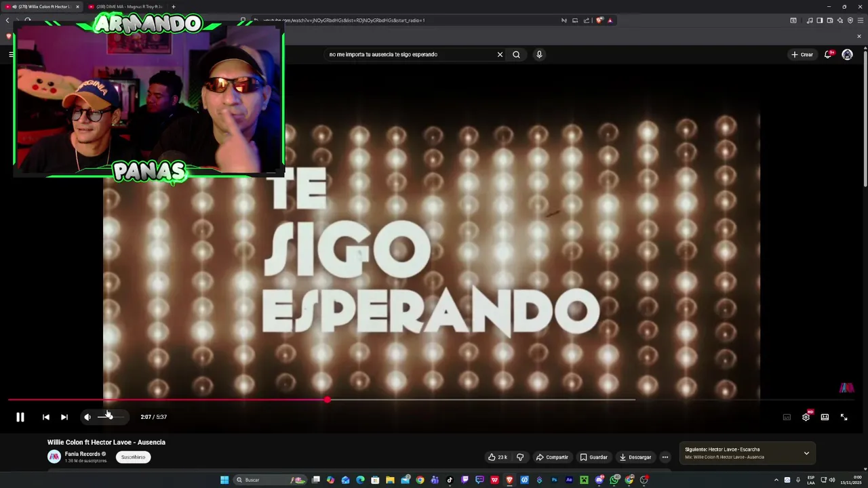Open Brave Rewards triangle icon
Viewport: 868px width, 488px height.
610,20
